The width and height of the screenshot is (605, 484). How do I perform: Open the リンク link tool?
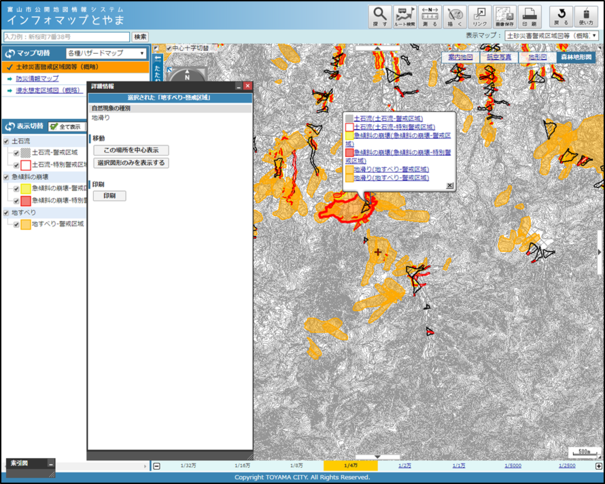(480, 17)
